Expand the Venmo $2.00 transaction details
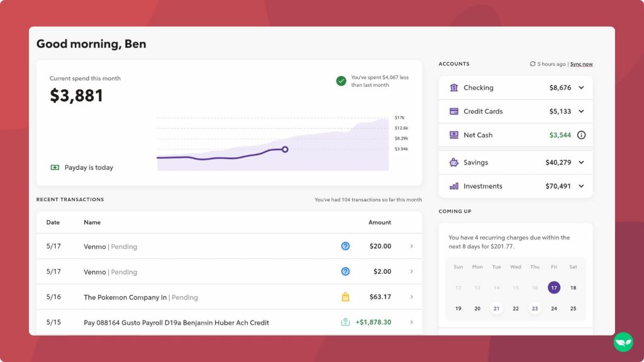 (412, 271)
